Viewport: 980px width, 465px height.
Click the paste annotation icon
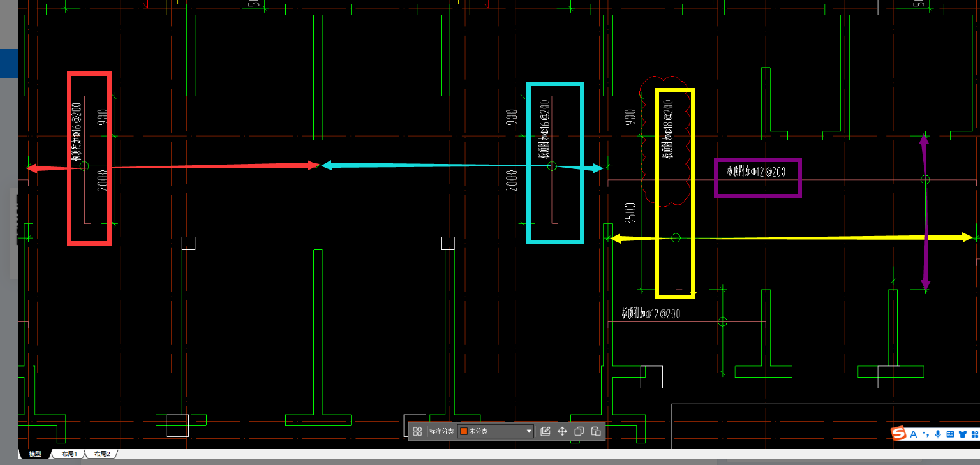[595, 431]
